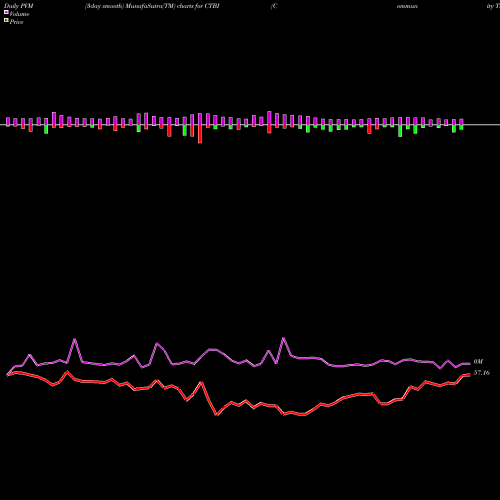Click the purple Volume legend swatch
This screenshot has height=500, width=500.
(6, 13)
